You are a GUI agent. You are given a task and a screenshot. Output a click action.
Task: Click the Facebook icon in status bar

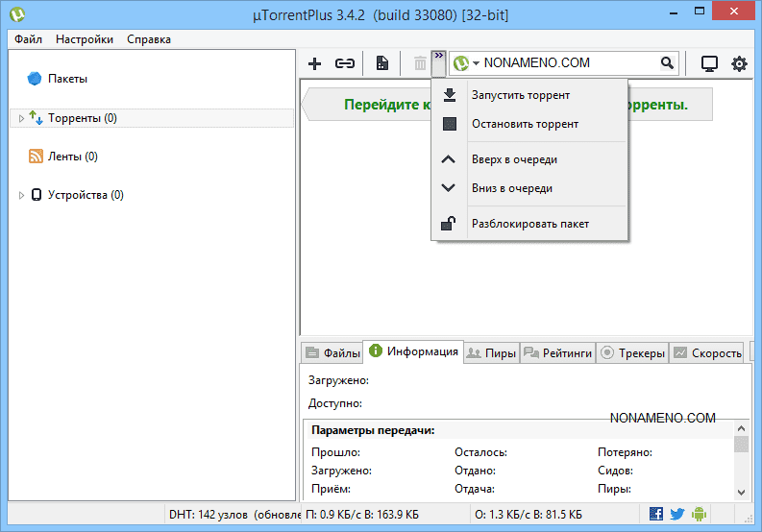tap(656, 514)
